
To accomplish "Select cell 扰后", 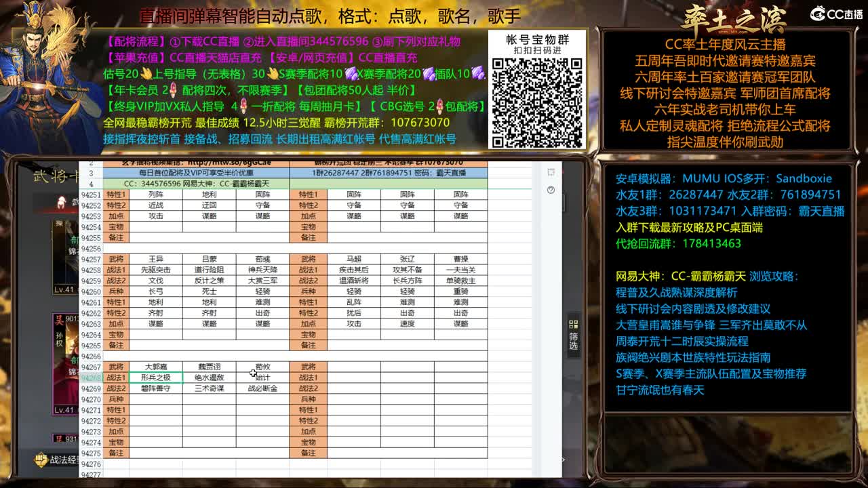I will pos(354,313).
